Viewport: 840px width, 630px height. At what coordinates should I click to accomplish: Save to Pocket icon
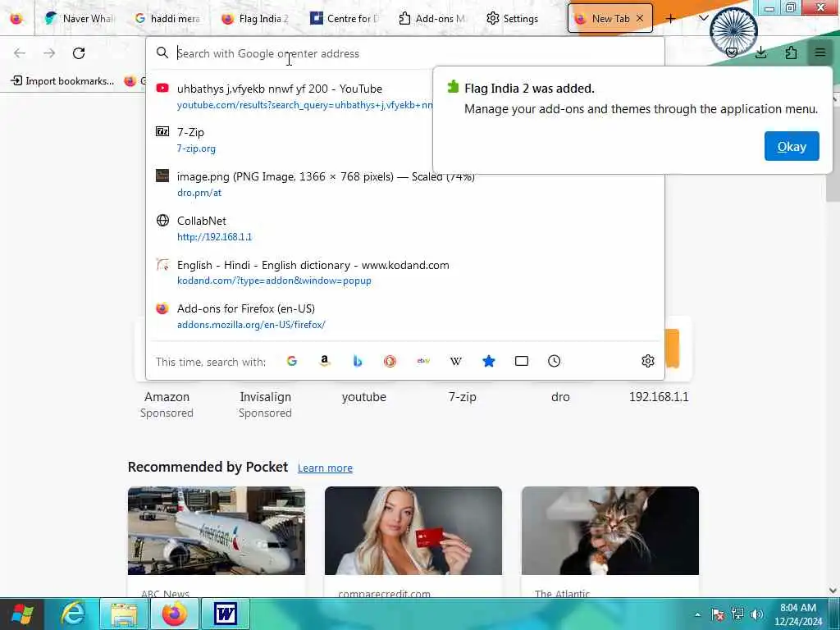731,52
